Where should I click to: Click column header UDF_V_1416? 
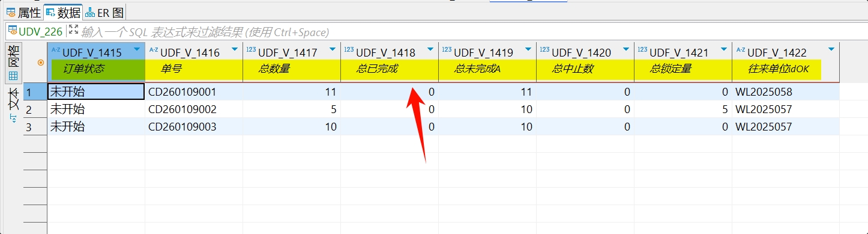tap(190, 53)
